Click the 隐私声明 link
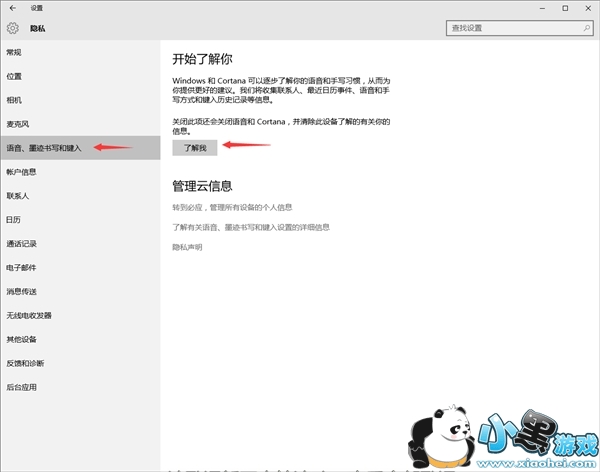This screenshot has height=472, width=600. (x=187, y=247)
